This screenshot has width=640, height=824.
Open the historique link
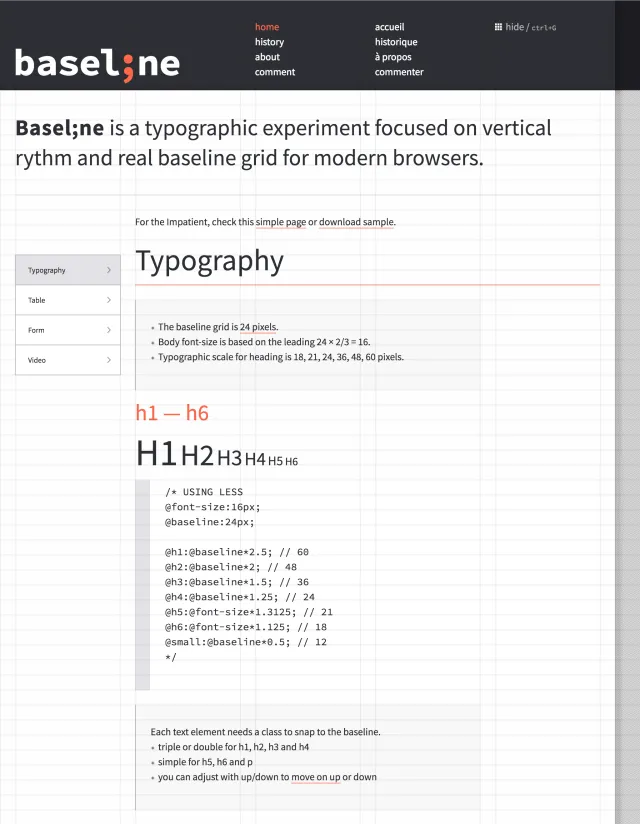(x=396, y=42)
